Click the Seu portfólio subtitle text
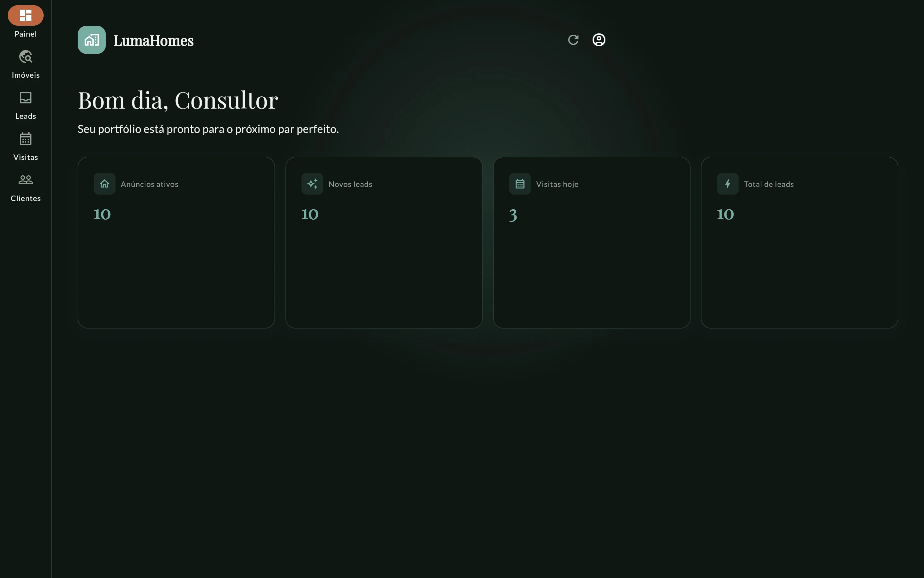 point(208,129)
